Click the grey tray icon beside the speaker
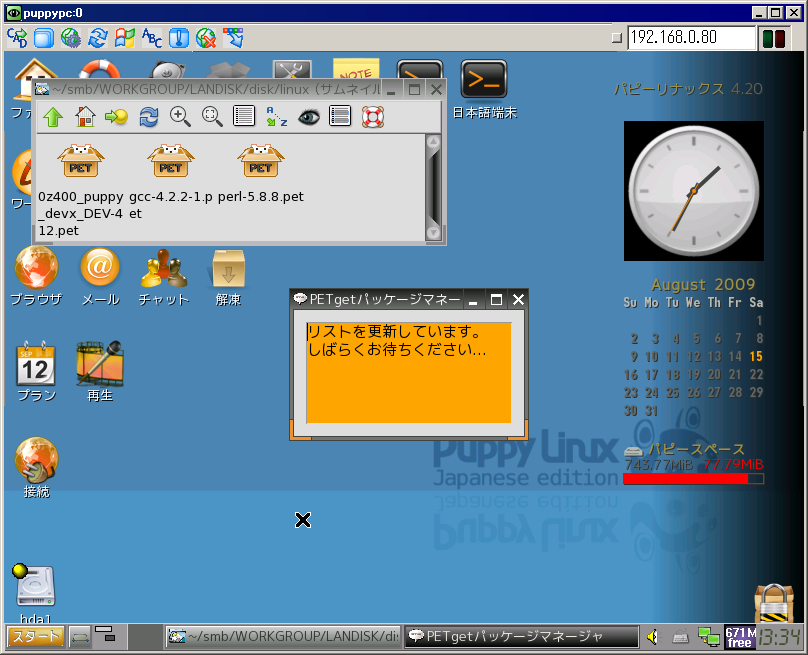The width and height of the screenshot is (808, 655). [681, 638]
